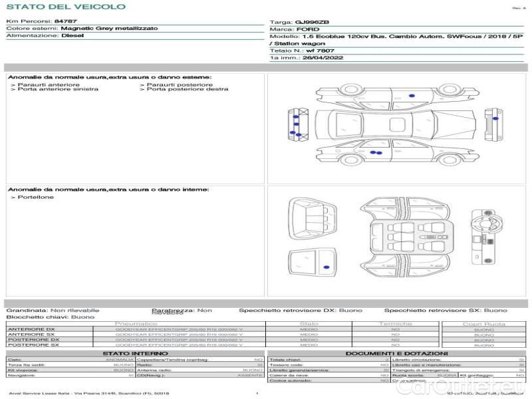Click the damage dot on upper side-view car
Viewport: 532px width, 399px height.
tap(412, 96)
